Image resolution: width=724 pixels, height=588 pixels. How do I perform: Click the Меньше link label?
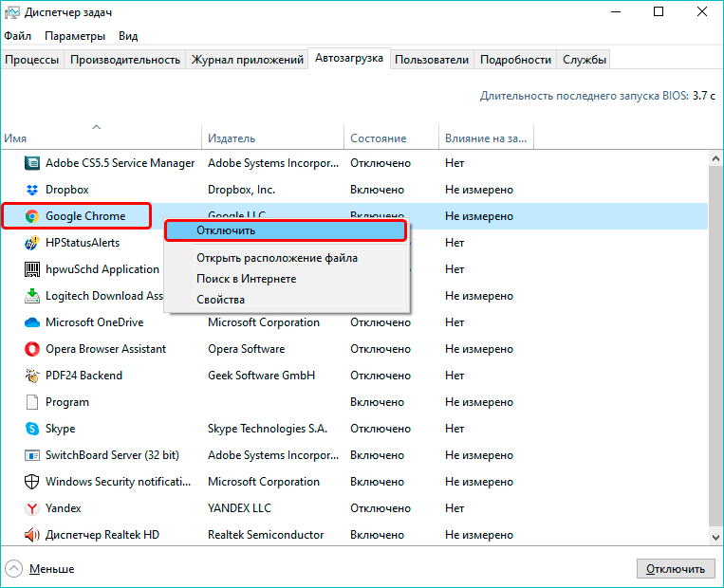coord(51,569)
